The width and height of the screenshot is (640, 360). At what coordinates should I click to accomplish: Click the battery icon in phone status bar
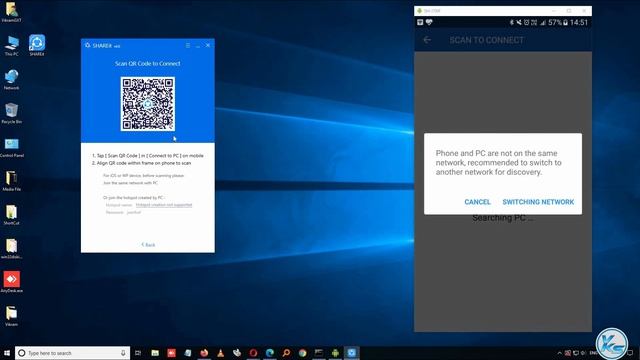565,22
